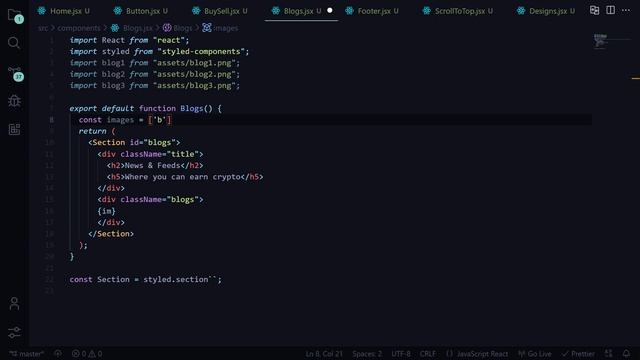
Task: Click the src breadcrumb segment
Action: point(43,28)
